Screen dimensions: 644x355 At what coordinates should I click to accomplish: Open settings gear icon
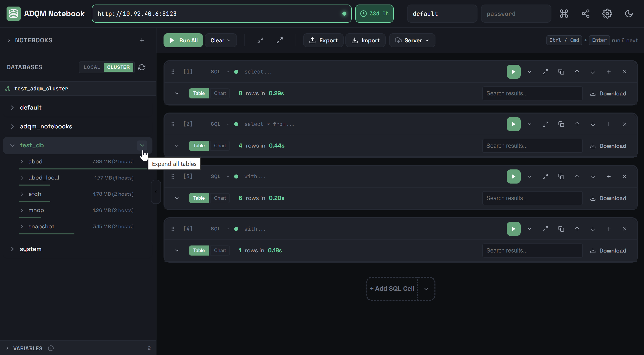(x=607, y=14)
